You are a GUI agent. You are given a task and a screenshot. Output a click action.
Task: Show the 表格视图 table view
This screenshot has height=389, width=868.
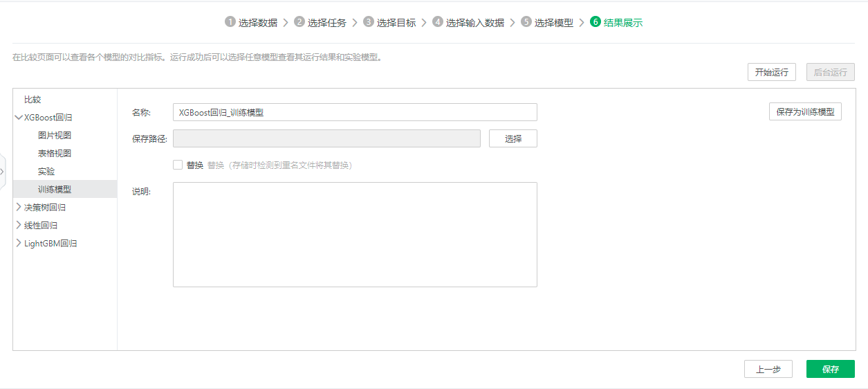(55, 154)
